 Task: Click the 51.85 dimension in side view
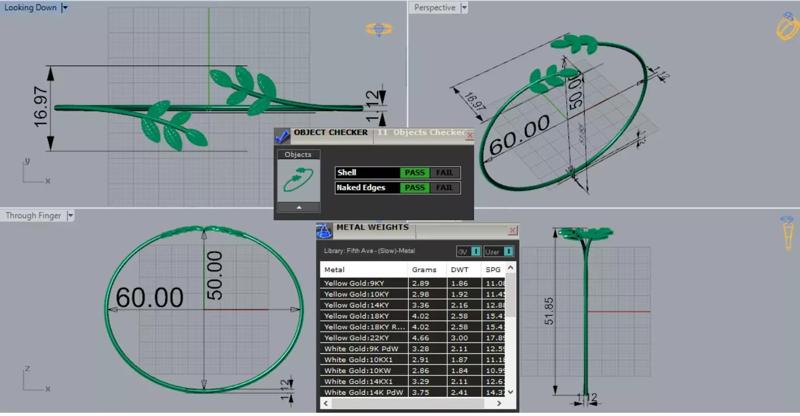(x=548, y=312)
